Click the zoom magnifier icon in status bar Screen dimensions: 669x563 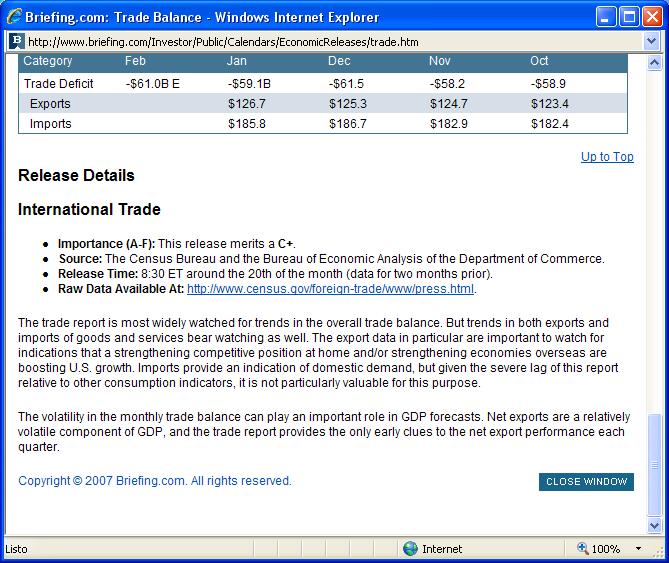[x=582, y=548]
